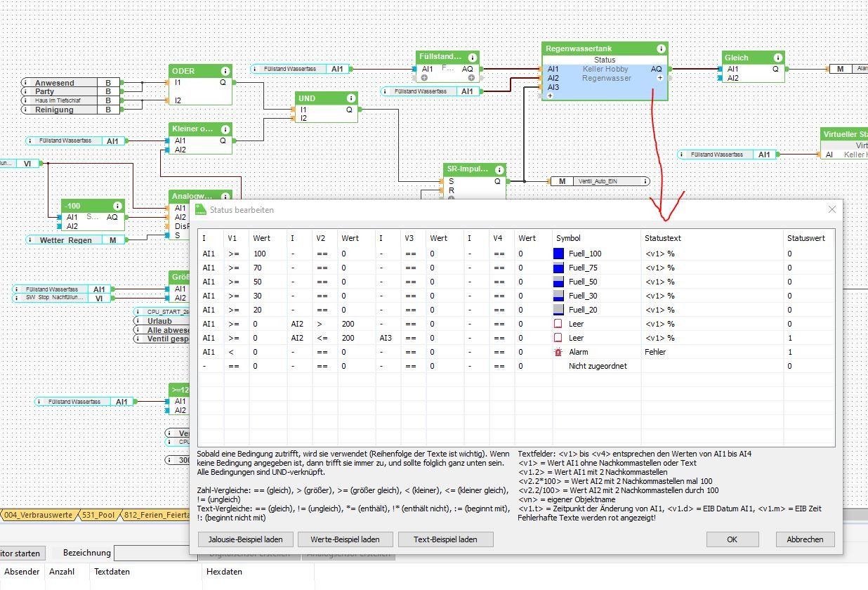Select the Fuell_100 blue symbol icon
This screenshot has width=868, height=590.
point(558,254)
